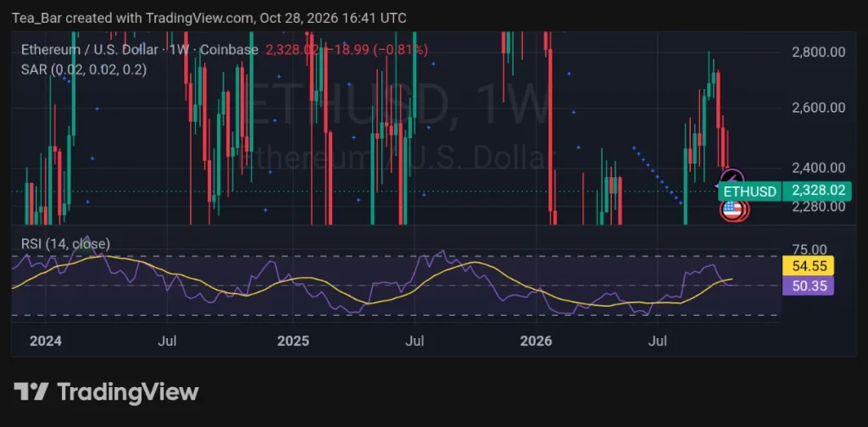The image size is (868, 427).
Task: Click the purple lightning event icon
Action: click(x=732, y=179)
